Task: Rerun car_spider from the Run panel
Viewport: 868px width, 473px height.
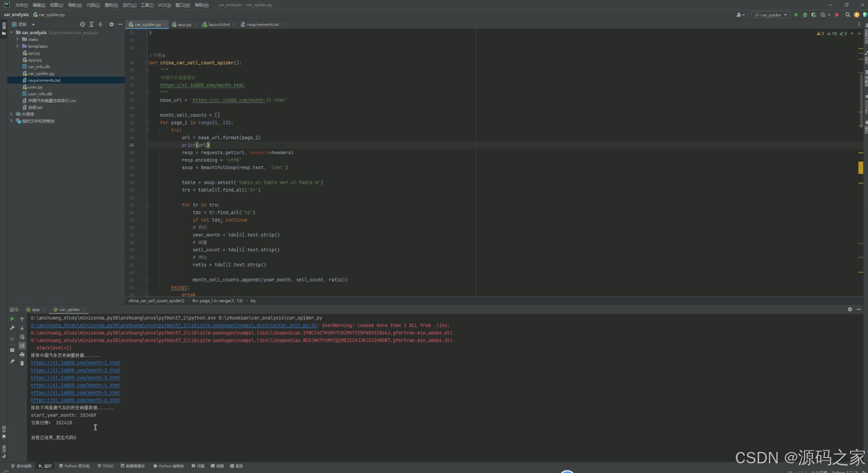Action: (12, 319)
